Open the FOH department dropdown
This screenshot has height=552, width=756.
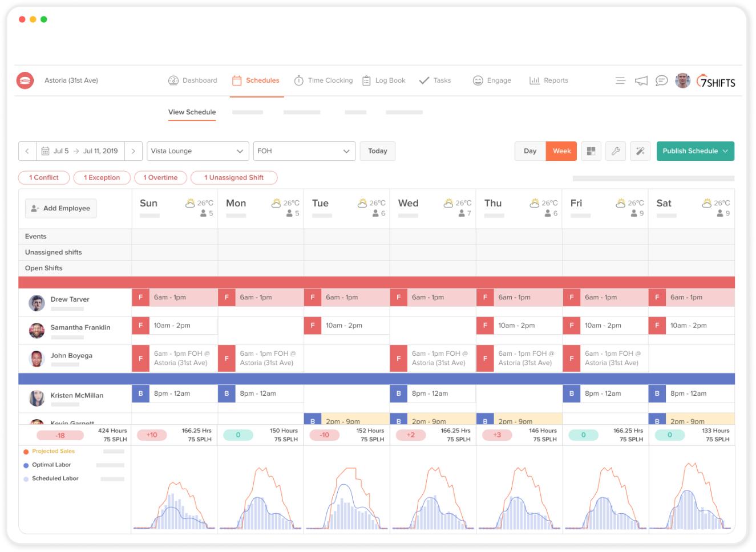point(304,151)
